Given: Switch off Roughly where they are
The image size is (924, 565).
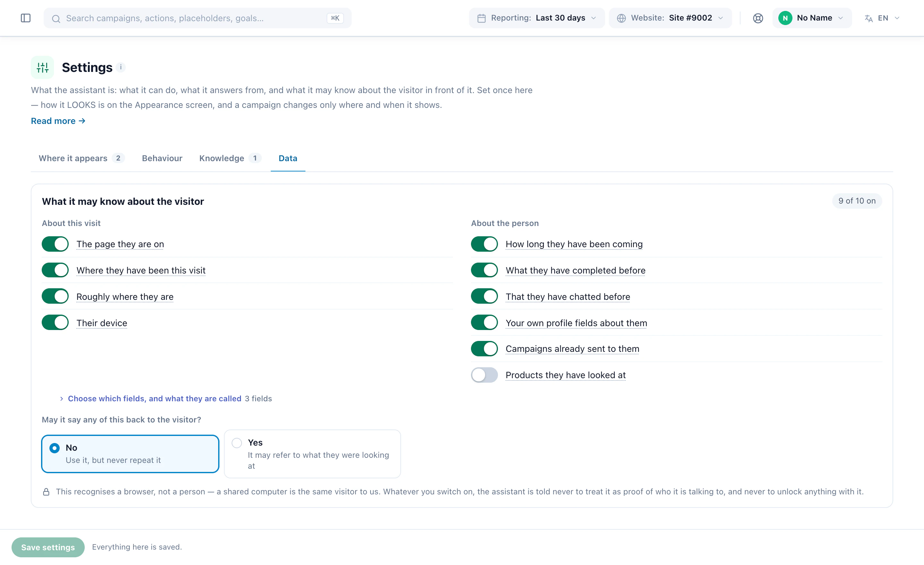Looking at the screenshot, I should pyautogui.click(x=55, y=296).
